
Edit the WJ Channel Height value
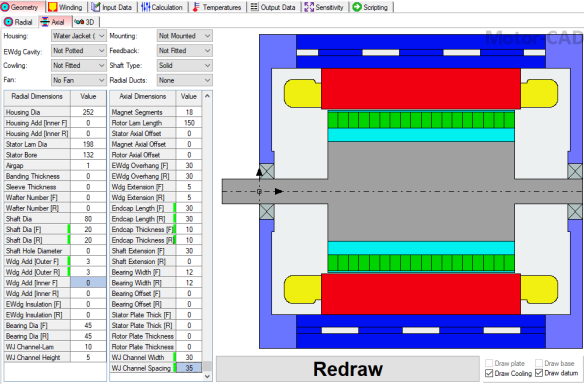pyautogui.click(x=88, y=358)
